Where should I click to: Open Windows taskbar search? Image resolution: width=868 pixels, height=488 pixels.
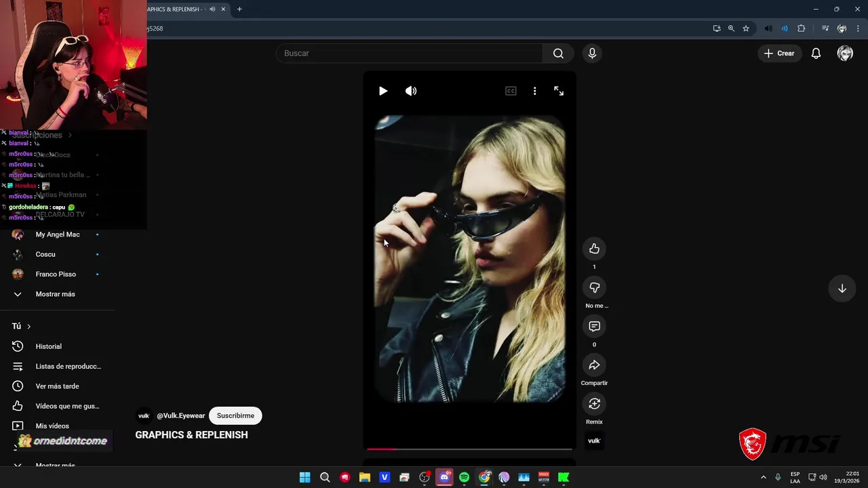click(325, 477)
